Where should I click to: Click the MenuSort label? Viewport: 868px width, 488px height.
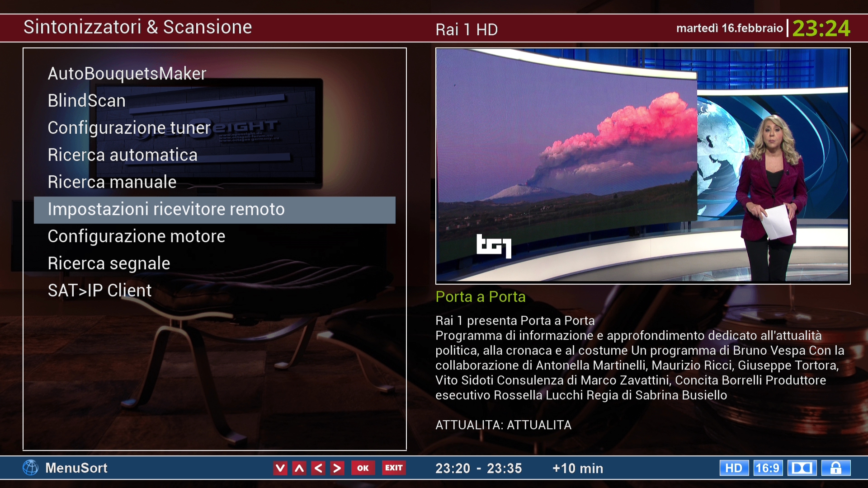[x=76, y=468]
